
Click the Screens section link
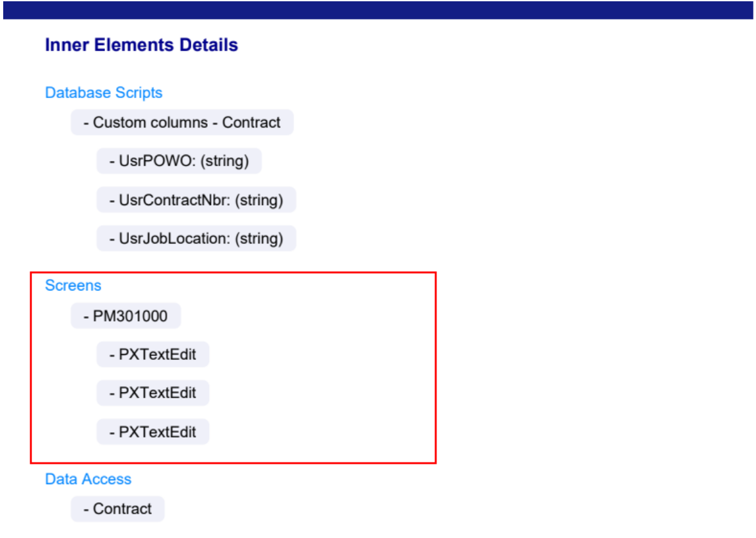click(73, 285)
